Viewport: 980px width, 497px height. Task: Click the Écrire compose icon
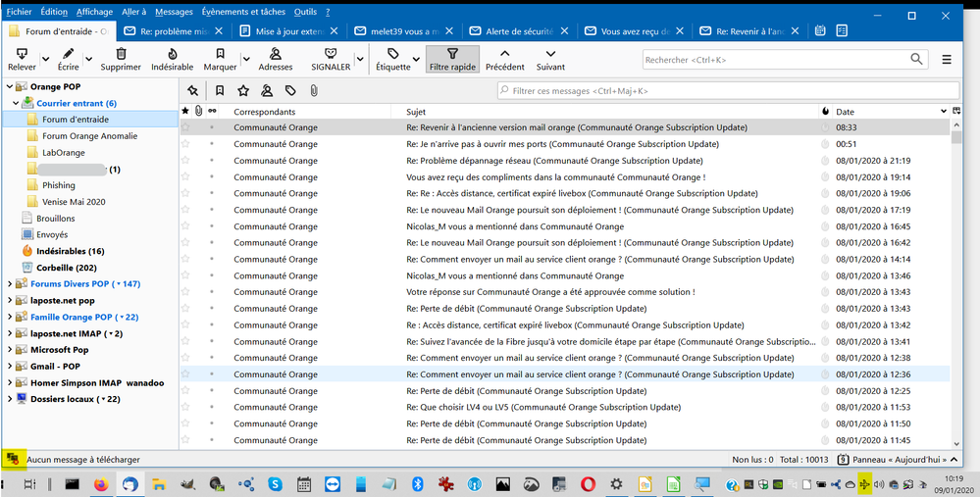pos(69,55)
